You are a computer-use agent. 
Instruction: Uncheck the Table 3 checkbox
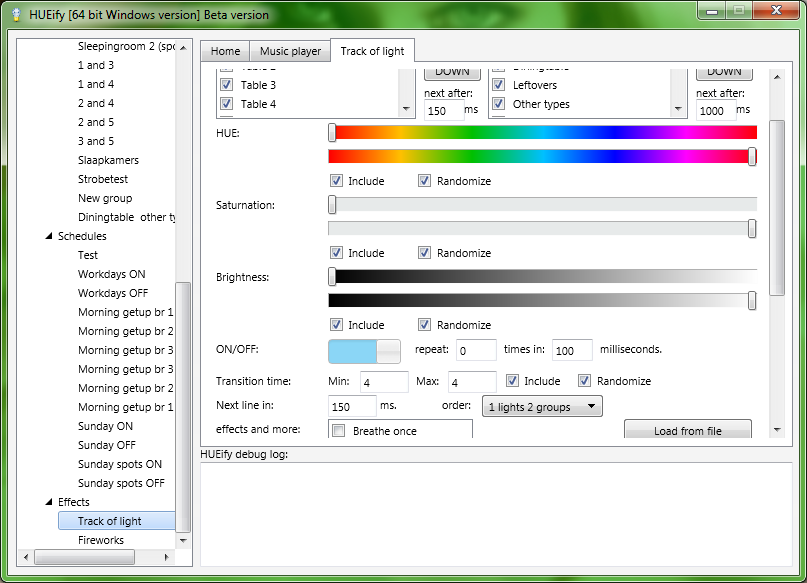(226, 84)
